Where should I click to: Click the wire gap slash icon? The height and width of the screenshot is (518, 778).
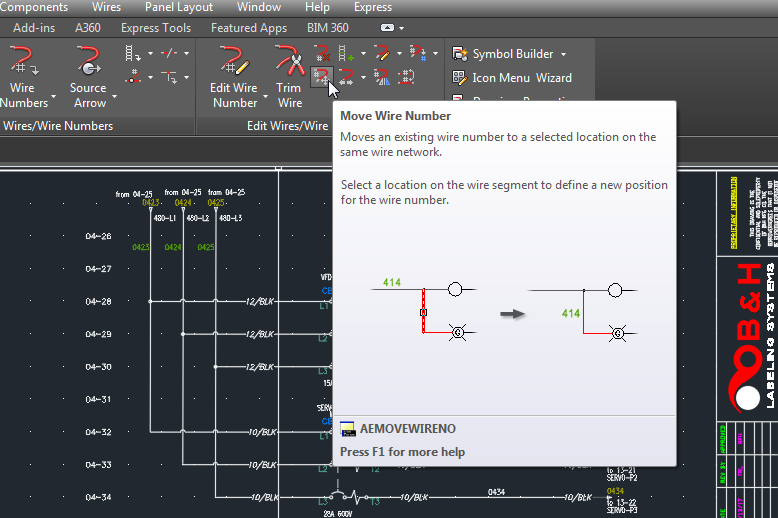pos(169,53)
